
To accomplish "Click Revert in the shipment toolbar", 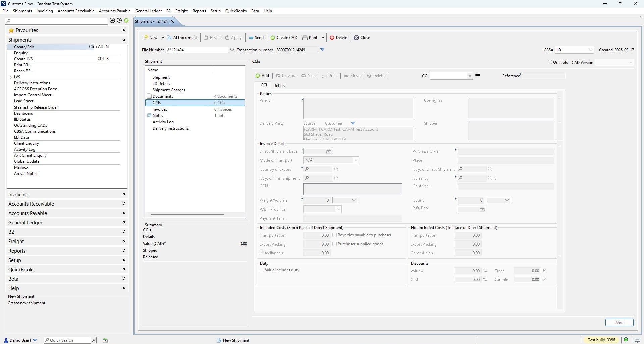I will (213, 38).
